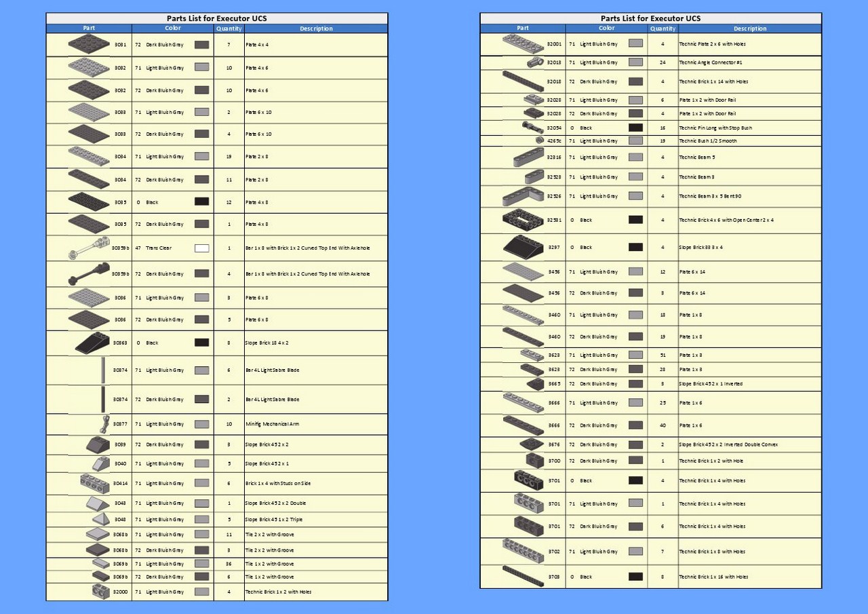Click the "Minifig Mechanical Arm" description
868x614 pixels.
click(x=272, y=424)
